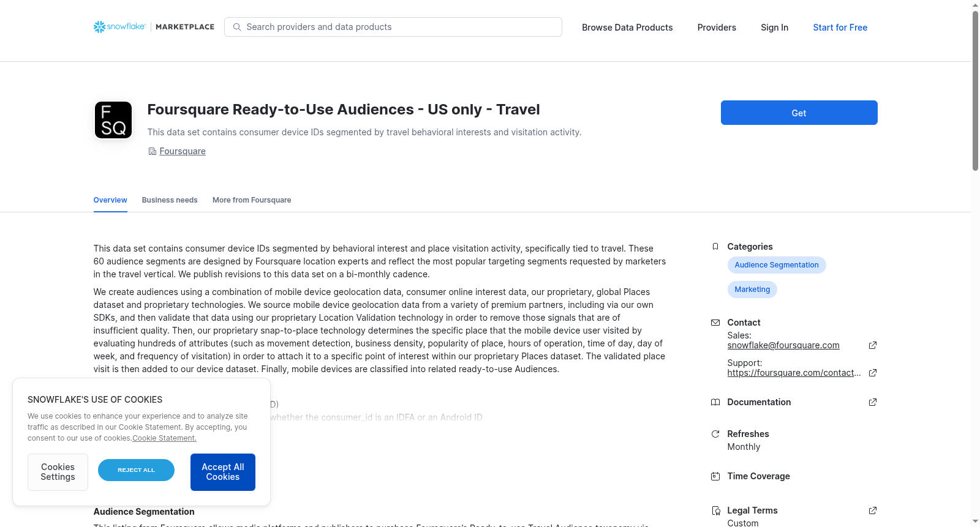Click the Refreshes circular arrow icon
Viewport: 980px width, 527px height.
click(x=715, y=434)
